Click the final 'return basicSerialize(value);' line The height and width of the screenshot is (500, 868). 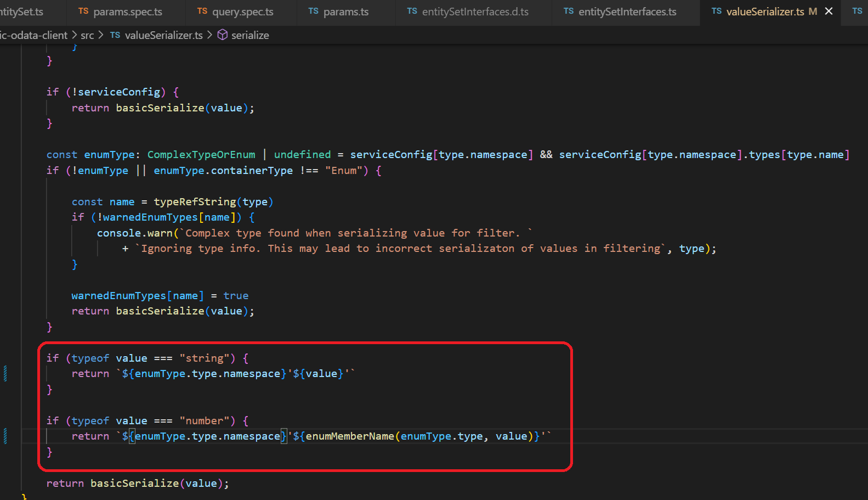click(x=138, y=484)
